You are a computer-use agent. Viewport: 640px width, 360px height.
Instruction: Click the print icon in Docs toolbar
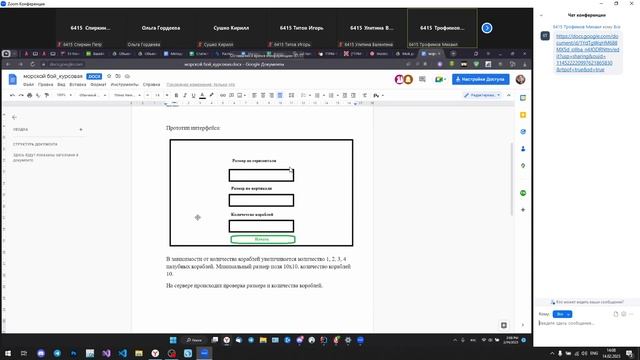pos(29,95)
